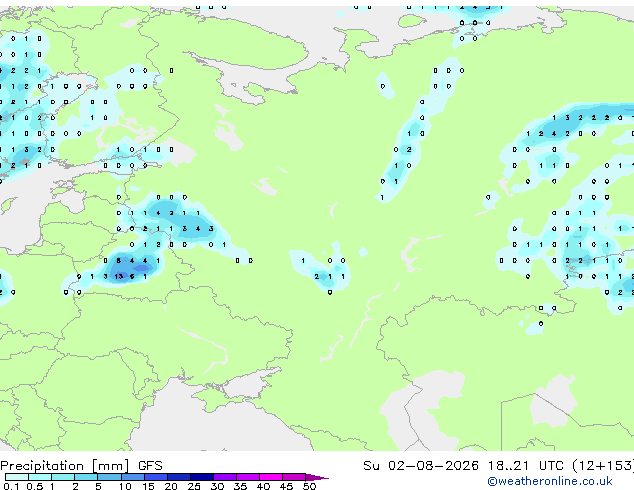Click the over-50 mm arrow tip of legend
Viewport: 634px width, 490px height.
pos(317,477)
